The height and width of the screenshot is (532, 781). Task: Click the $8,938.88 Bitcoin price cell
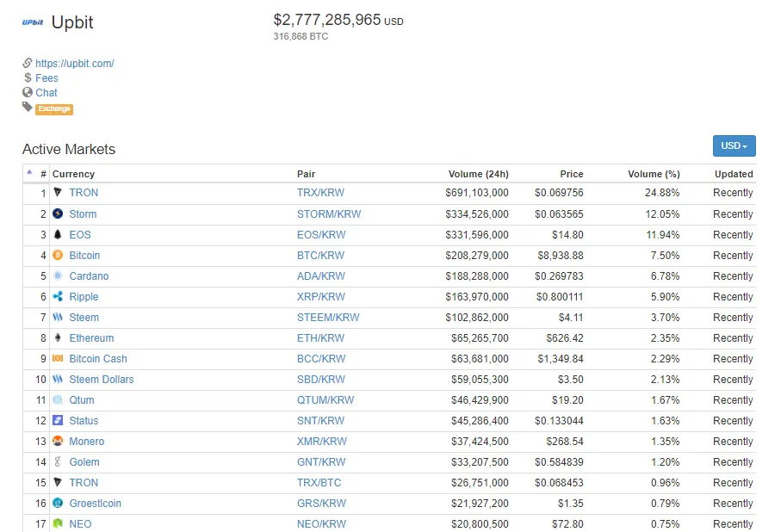561,256
